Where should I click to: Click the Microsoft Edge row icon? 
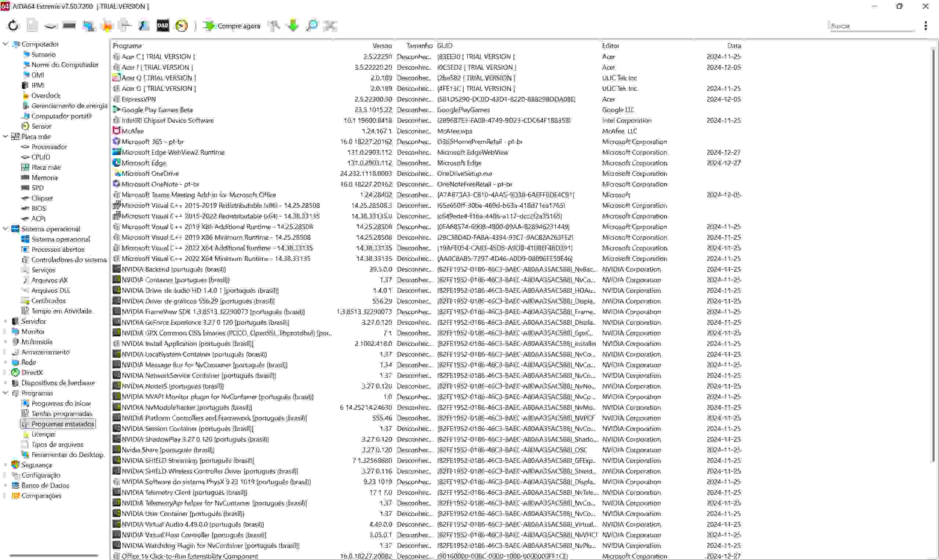[x=116, y=163]
